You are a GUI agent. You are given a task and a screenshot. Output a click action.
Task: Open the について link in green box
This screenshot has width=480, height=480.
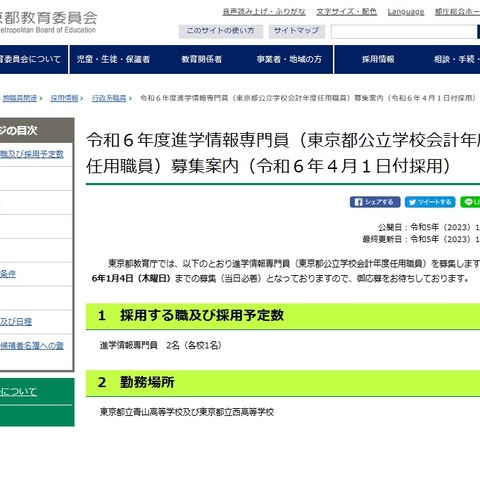pos(18,391)
